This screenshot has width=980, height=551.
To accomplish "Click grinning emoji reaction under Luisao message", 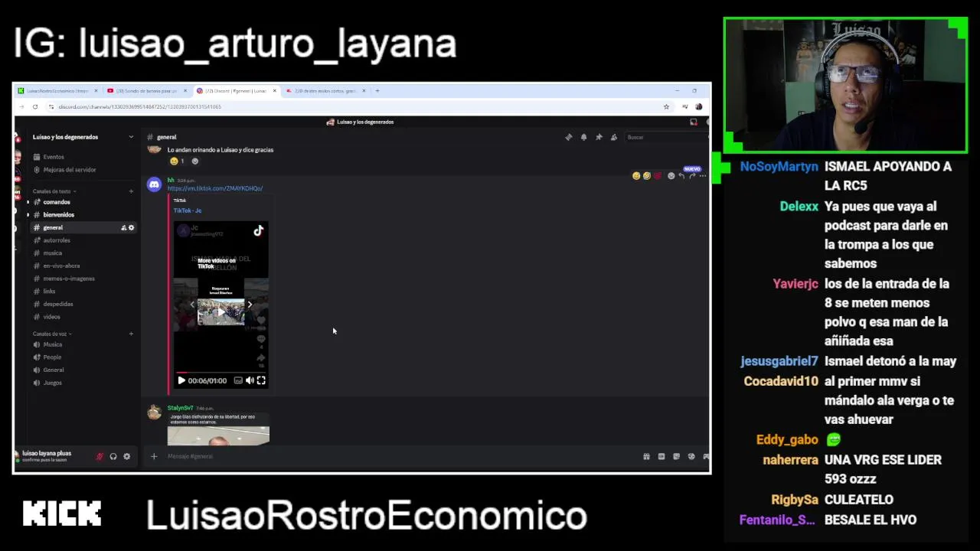I will 178,161.
